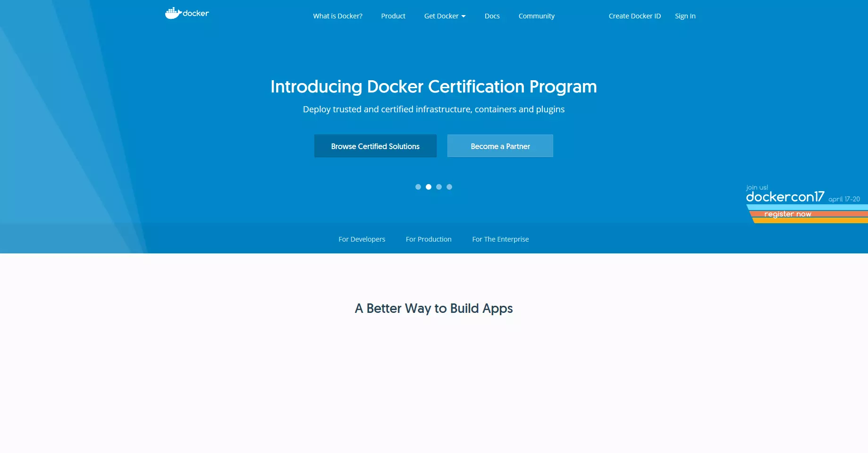Jump to the fourth carousel slide dot
Viewport: 868px width, 453px height.
tap(449, 187)
